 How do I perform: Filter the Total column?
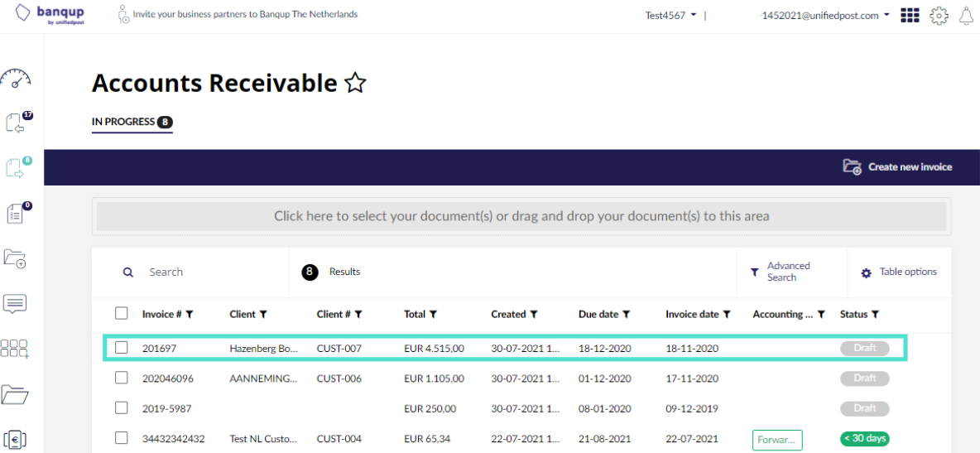coord(433,315)
